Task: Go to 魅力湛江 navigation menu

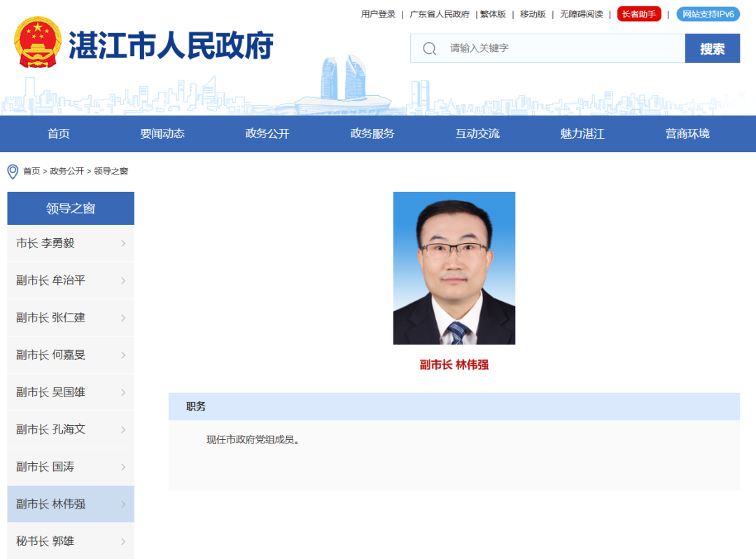Action: click(582, 134)
